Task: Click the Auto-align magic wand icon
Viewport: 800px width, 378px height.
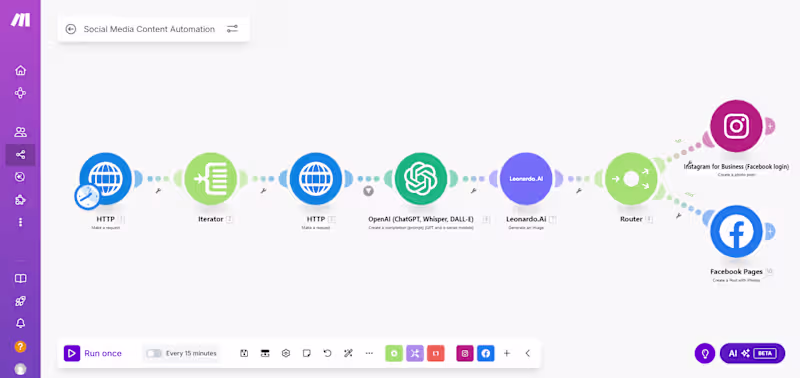Action: pyautogui.click(x=348, y=353)
